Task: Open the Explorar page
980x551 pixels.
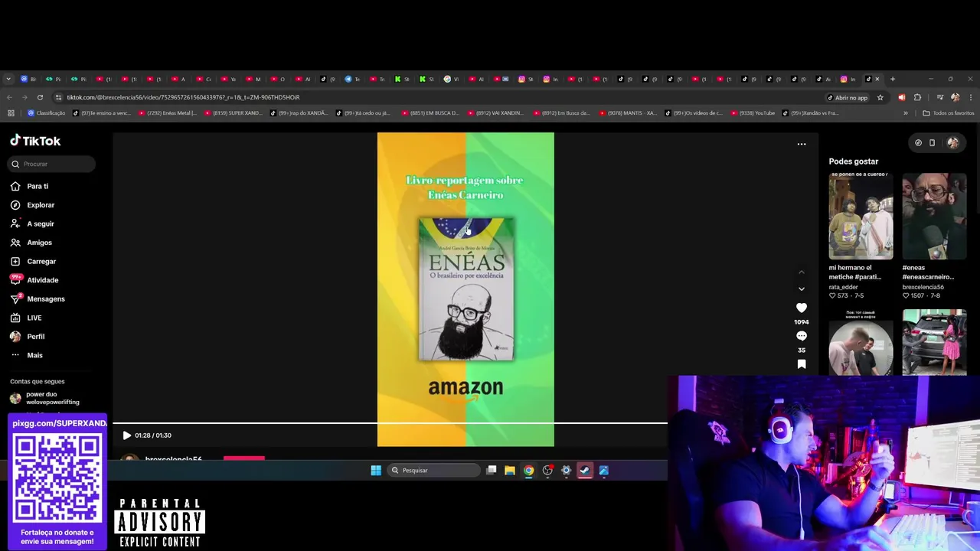Action: [x=41, y=205]
